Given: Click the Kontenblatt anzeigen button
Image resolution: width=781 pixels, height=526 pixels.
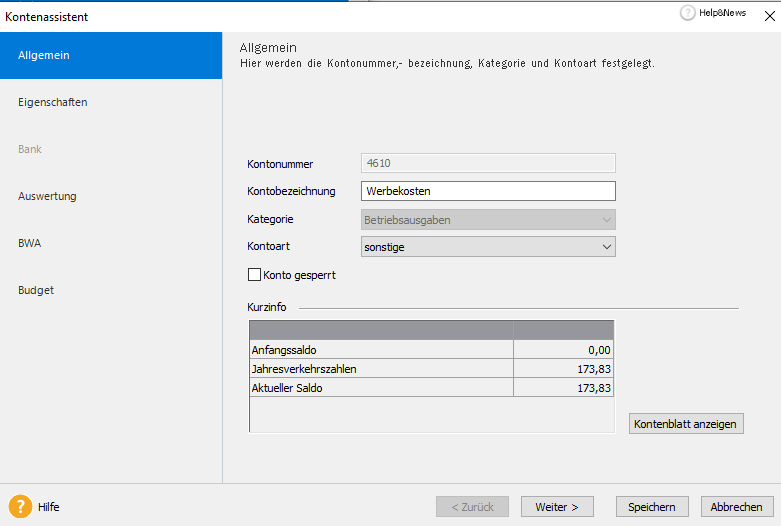Looking at the screenshot, I should pyautogui.click(x=686, y=424).
